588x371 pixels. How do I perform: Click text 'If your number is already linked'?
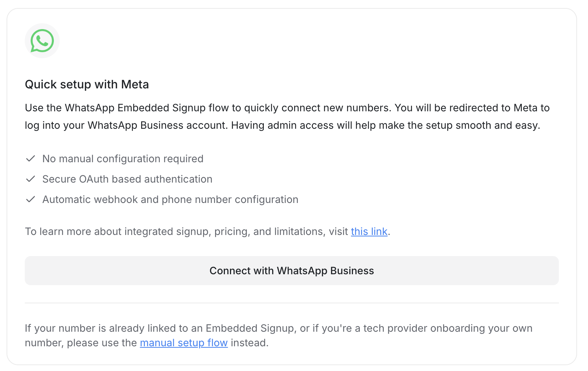tap(279, 335)
